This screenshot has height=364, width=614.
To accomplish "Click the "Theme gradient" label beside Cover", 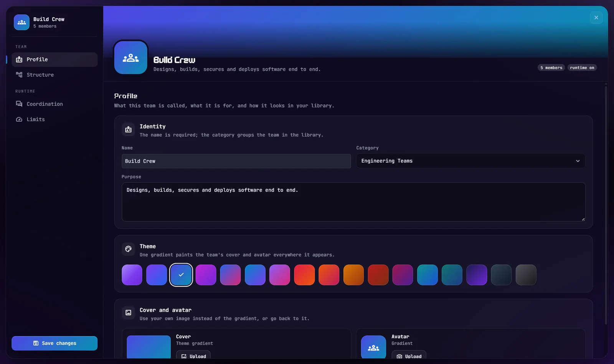I will coord(194,344).
